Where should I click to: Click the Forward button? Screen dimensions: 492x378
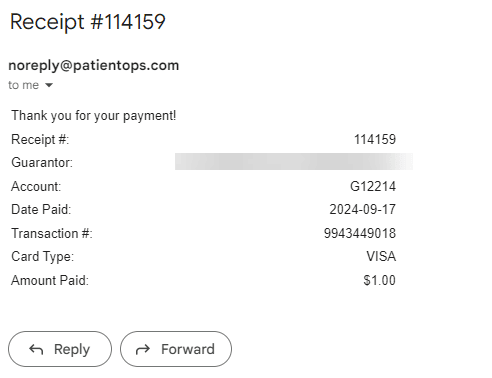[x=176, y=349]
